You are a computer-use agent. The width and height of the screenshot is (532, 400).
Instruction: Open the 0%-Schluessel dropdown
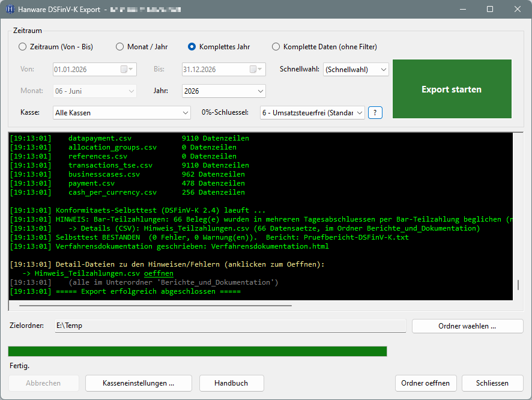tap(312, 113)
